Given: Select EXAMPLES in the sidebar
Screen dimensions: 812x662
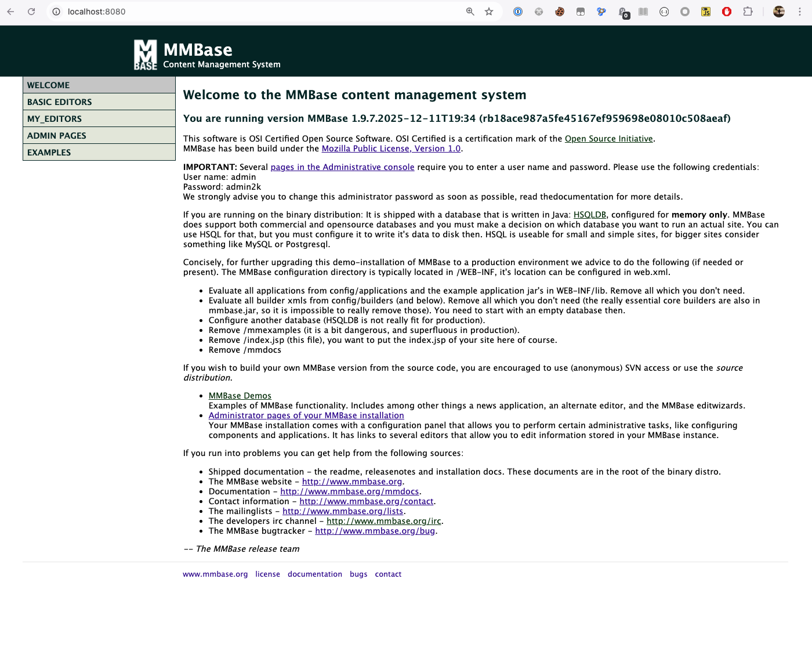Looking at the screenshot, I should coord(49,152).
